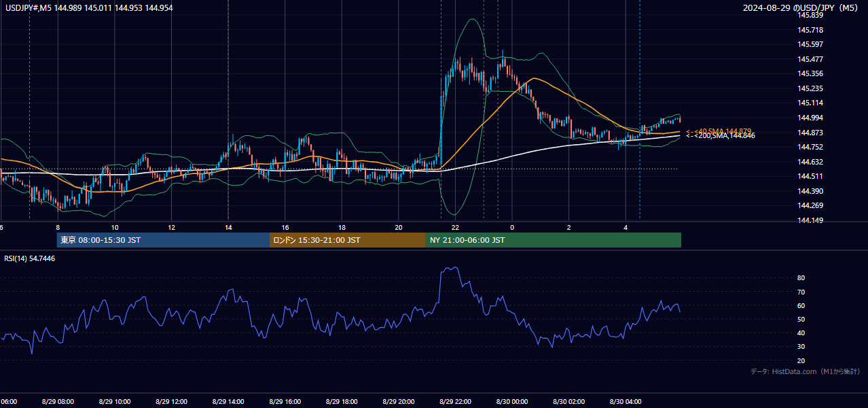Click the NY 21:00-06:00 JST session bar
Viewport: 868px width, 408px height.
click(554, 240)
